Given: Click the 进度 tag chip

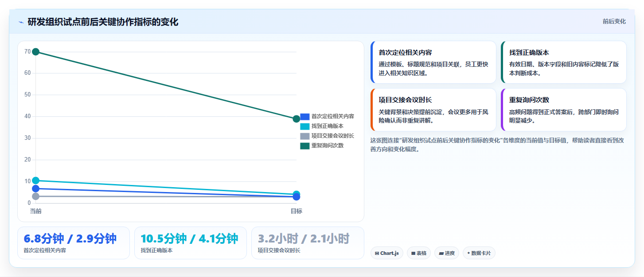Looking at the screenshot, I should point(447,253).
